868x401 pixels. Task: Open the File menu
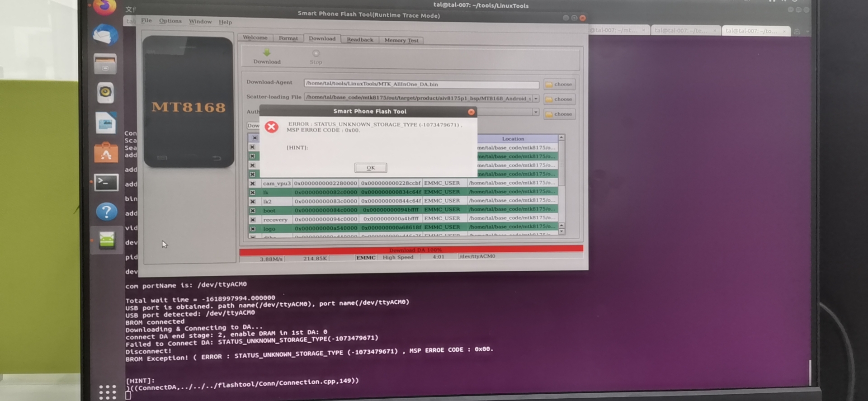pos(146,20)
